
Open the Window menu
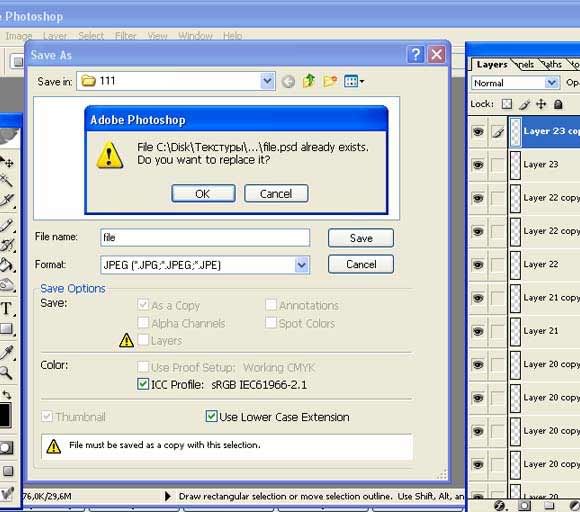195,36
